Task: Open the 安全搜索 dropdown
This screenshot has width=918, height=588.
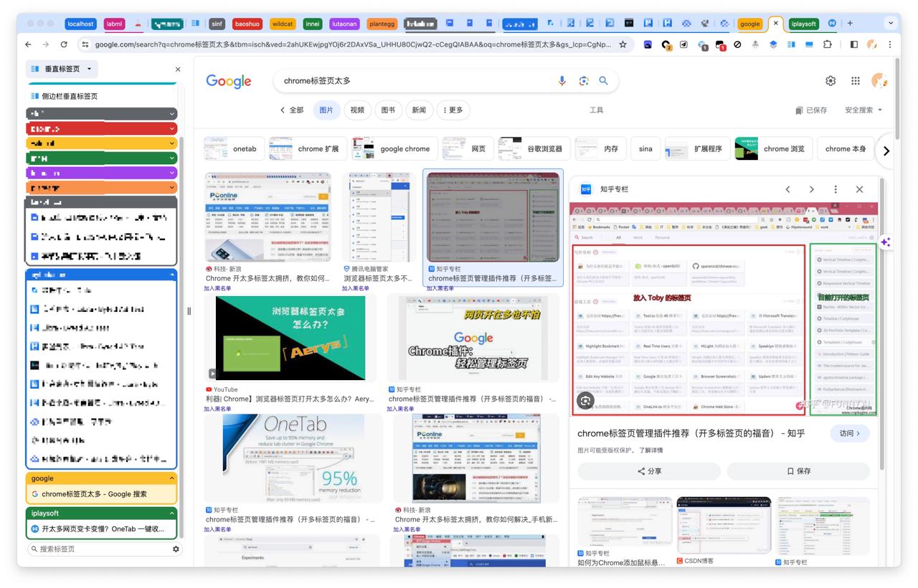Action: coord(863,110)
